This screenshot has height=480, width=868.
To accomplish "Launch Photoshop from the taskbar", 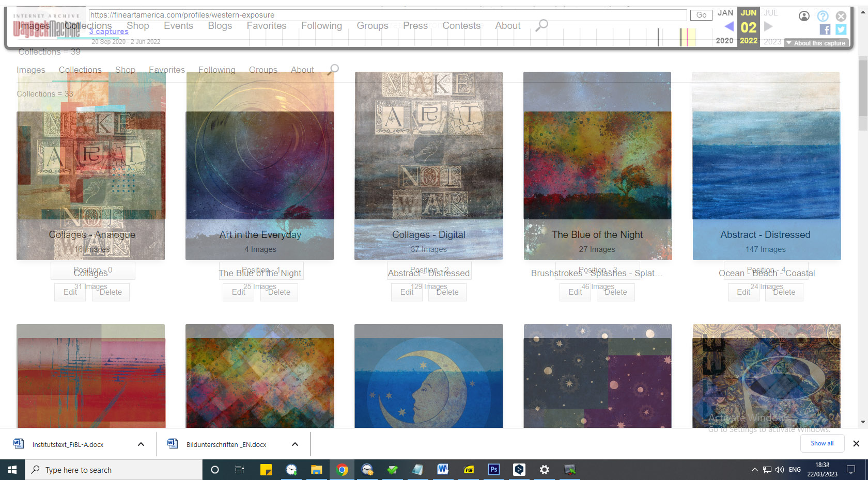I will [494, 470].
